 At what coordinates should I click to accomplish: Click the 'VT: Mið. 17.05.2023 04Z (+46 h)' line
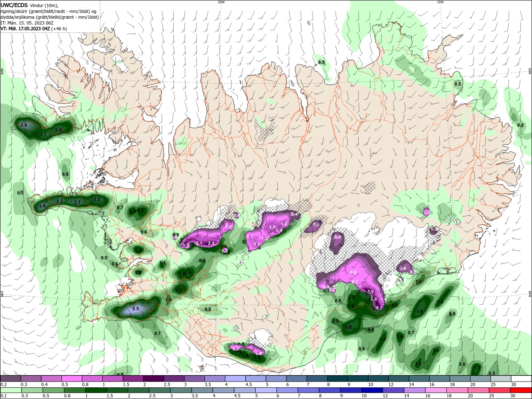coord(34,29)
